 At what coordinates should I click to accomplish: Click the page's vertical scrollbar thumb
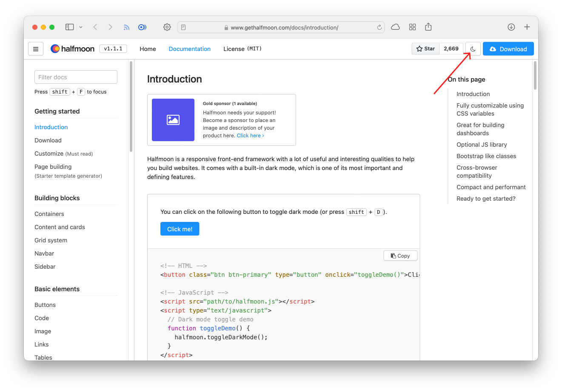tap(535, 75)
